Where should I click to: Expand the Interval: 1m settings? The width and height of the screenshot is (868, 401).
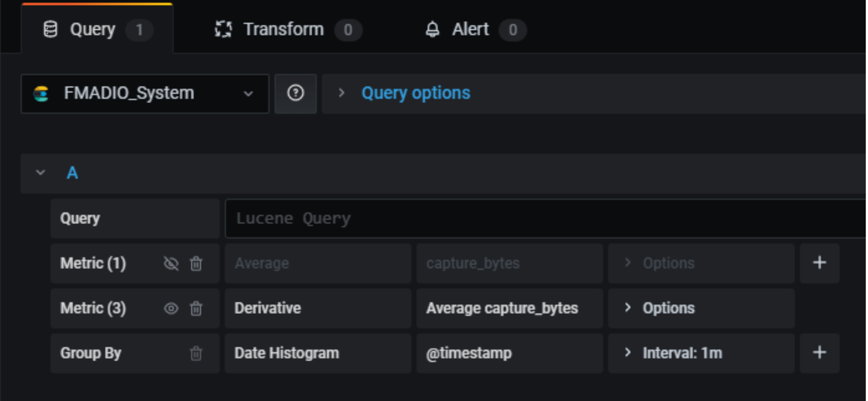click(681, 353)
